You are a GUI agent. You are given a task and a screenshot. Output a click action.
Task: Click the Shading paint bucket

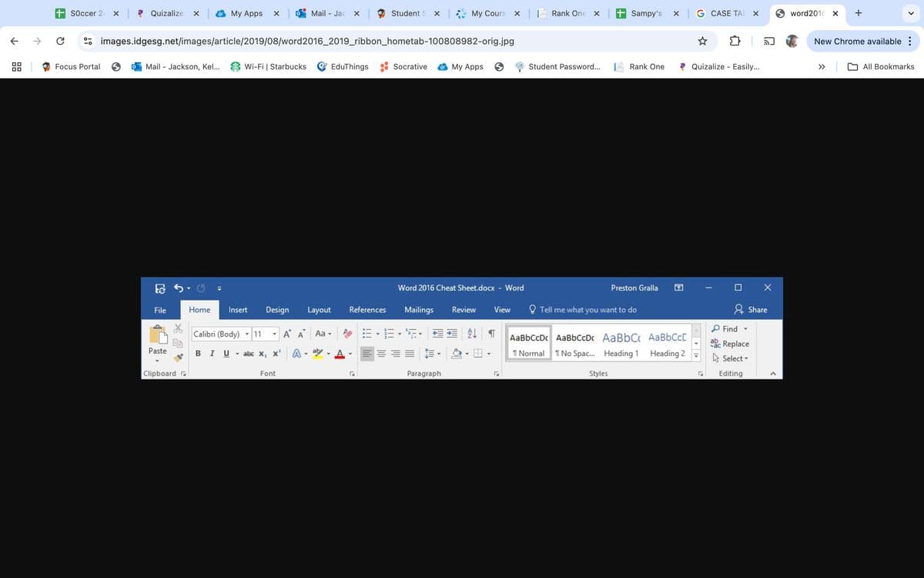[x=456, y=354]
